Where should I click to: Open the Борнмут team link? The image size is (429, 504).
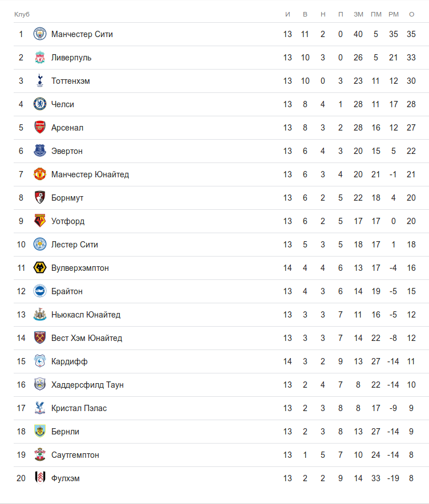pyautogui.click(x=67, y=198)
